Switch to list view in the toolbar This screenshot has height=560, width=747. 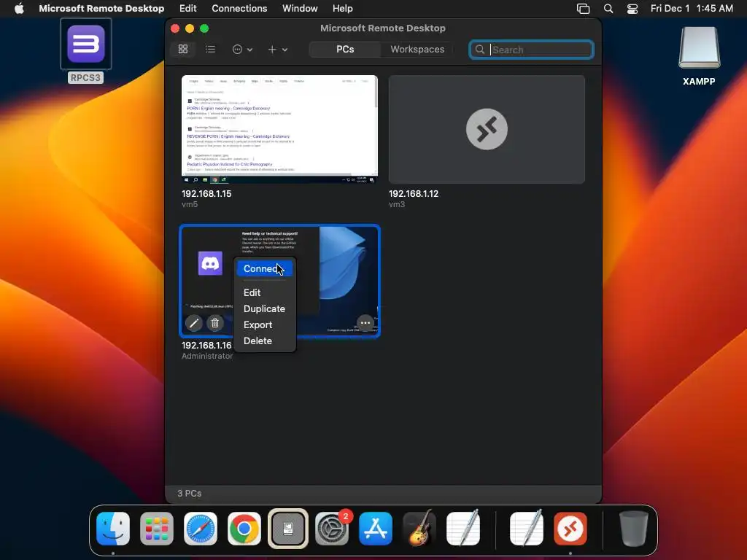pyautogui.click(x=210, y=49)
